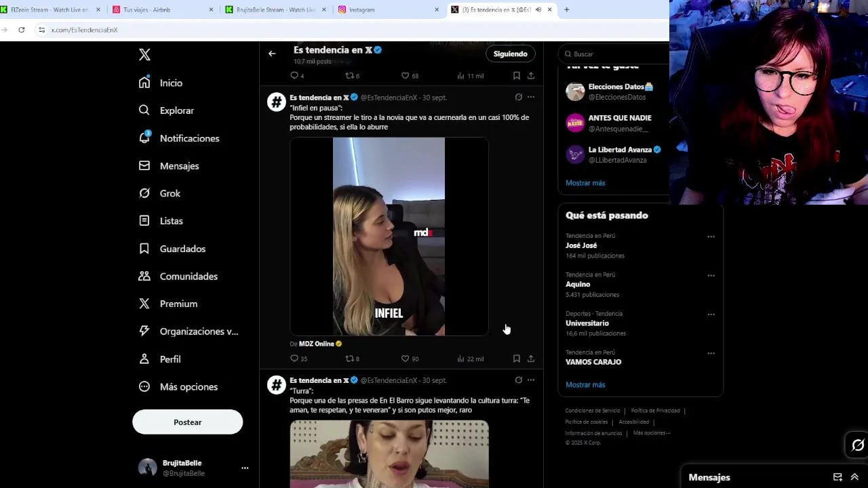Repost the post with 6 reposts
The image size is (868, 488).
[x=353, y=76]
